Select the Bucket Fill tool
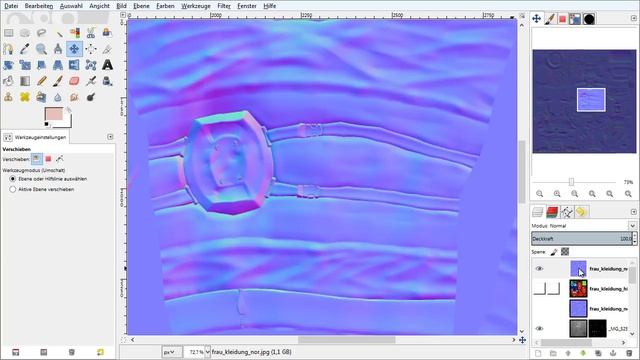640x360 pixels. click(x=9, y=81)
